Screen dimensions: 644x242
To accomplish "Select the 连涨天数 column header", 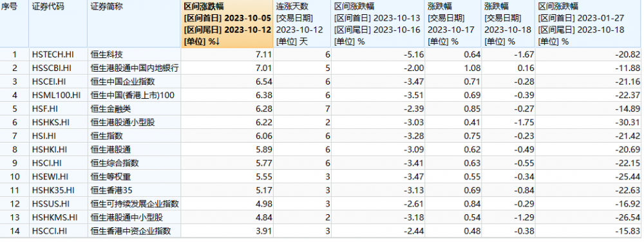I will (x=302, y=24).
